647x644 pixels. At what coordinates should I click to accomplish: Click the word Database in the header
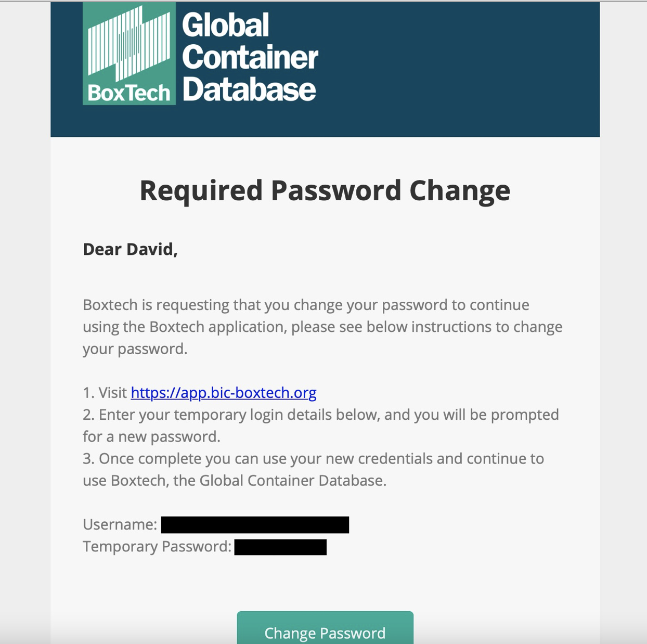[249, 89]
